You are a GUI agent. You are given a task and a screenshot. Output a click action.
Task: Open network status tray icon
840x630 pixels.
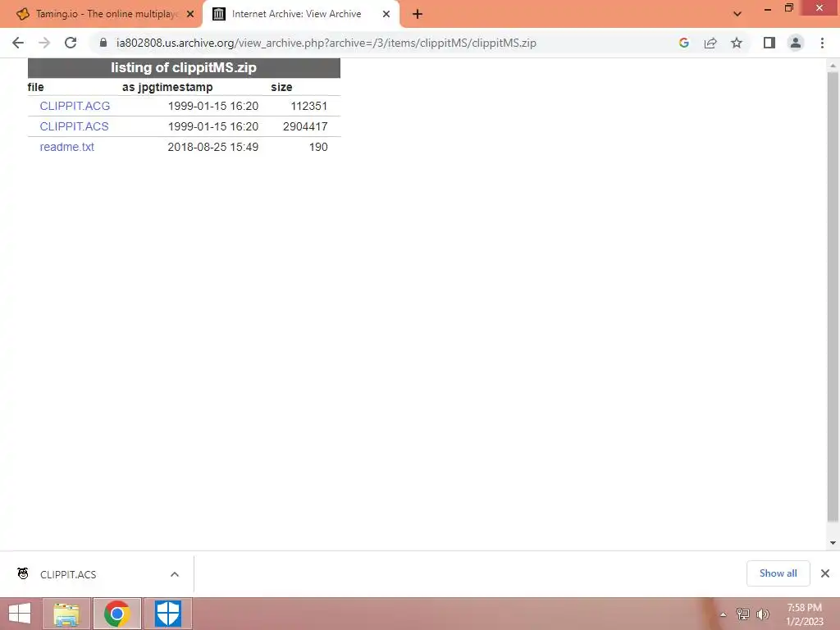click(743, 614)
